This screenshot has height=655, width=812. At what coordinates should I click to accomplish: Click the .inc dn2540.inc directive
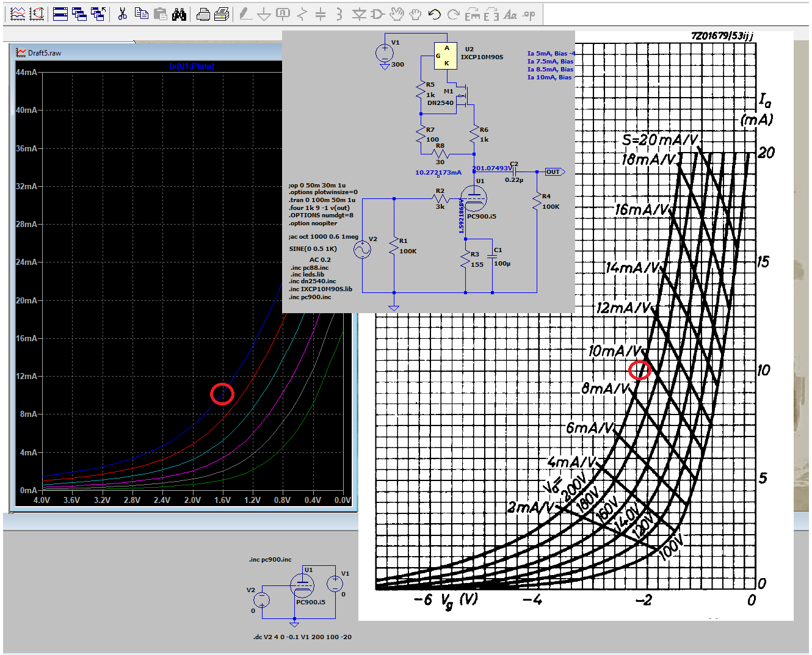click(313, 281)
